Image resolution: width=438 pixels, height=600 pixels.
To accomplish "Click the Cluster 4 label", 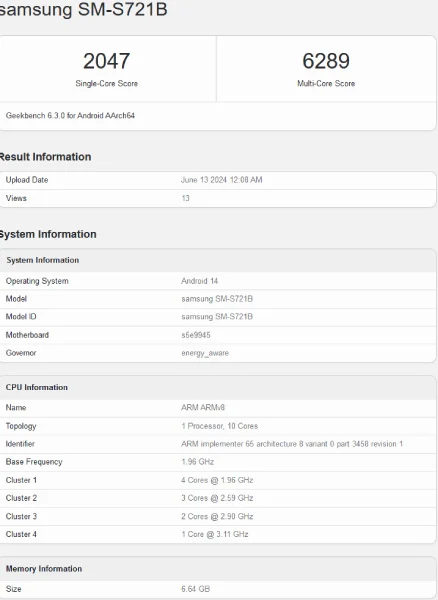I will click(21, 534).
